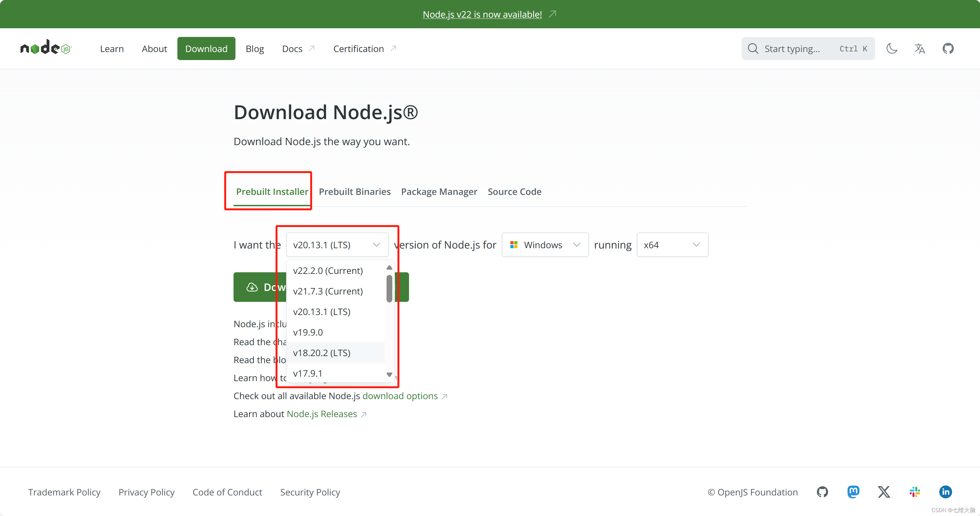Click the search magnifier icon
The image size is (980, 516).
[753, 48]
